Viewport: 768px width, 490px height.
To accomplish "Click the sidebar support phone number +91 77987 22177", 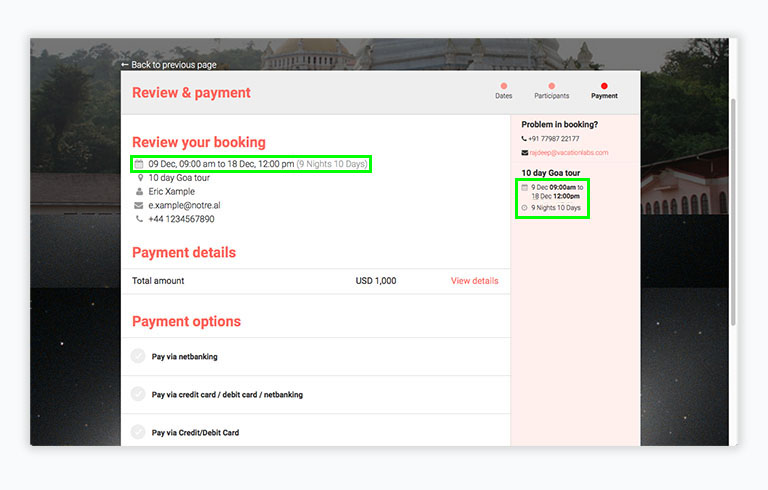I will pyautogui.click(x=554, y=139).
